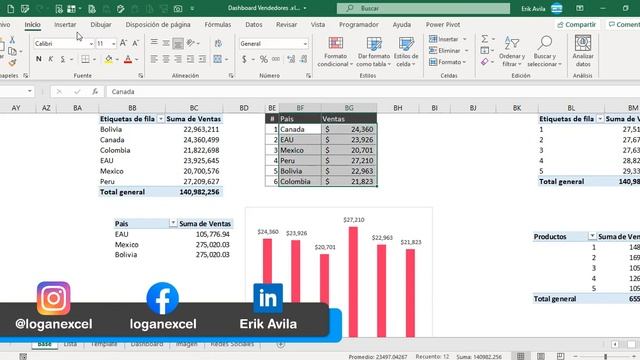Select column BH header
640x360 pixels.
tap(398, 108)
